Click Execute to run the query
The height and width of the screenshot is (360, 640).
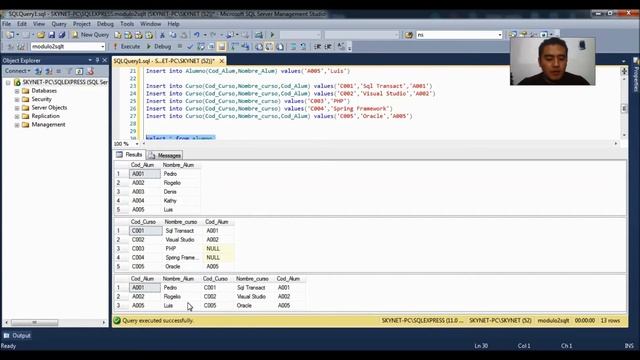127,47
